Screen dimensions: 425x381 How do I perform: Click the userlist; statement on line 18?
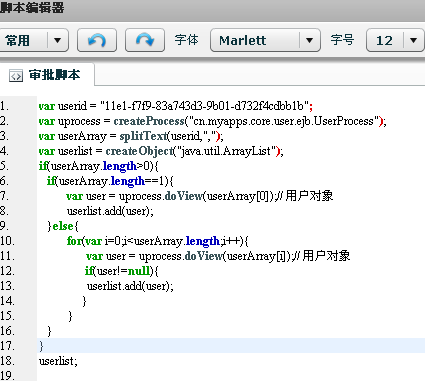coord(58,361)
